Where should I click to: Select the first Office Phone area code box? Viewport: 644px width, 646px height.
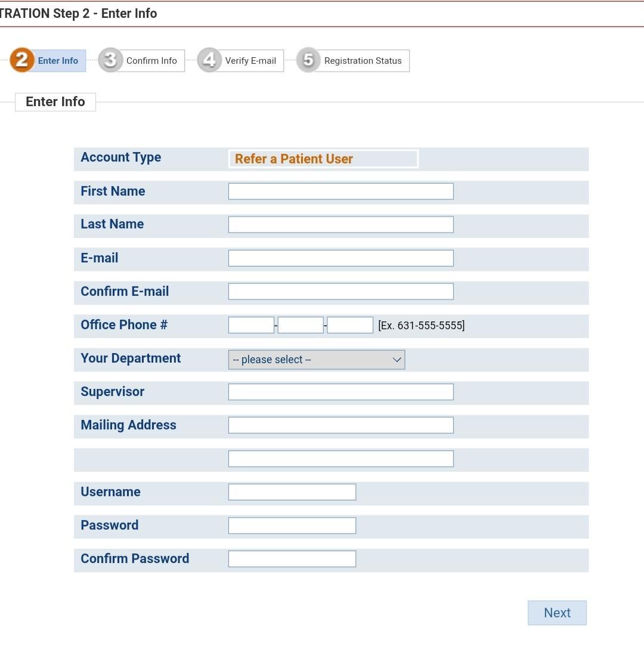251,325
